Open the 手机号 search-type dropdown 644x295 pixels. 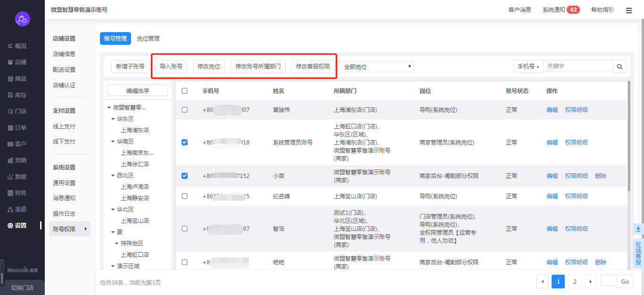tap(528, 67)
